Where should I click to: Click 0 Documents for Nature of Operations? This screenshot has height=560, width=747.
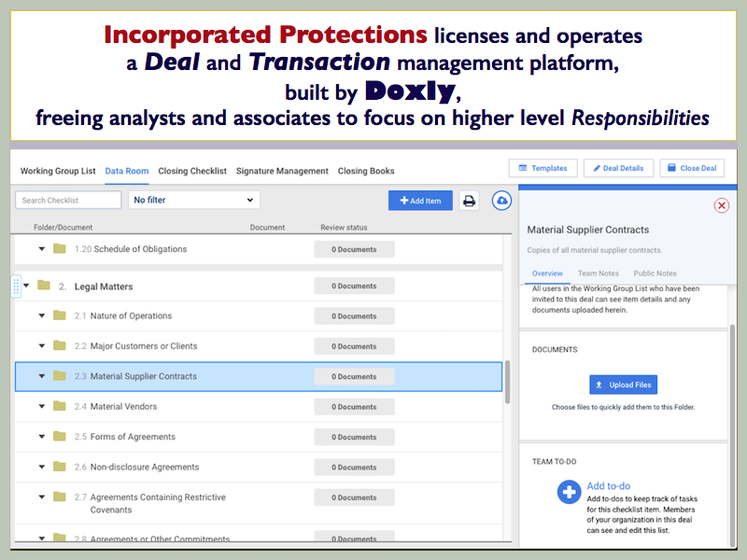click(354, 316)
